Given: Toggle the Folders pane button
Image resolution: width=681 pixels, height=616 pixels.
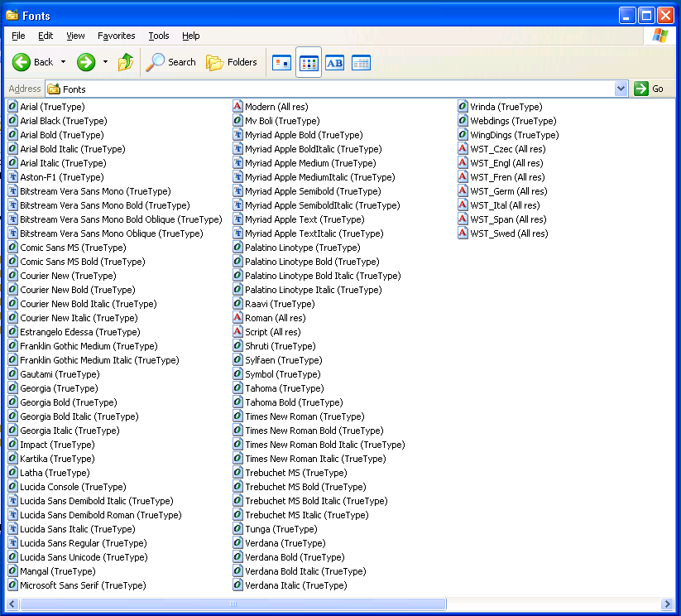Looking at the screenshot, I should click(x=232, y=62).
